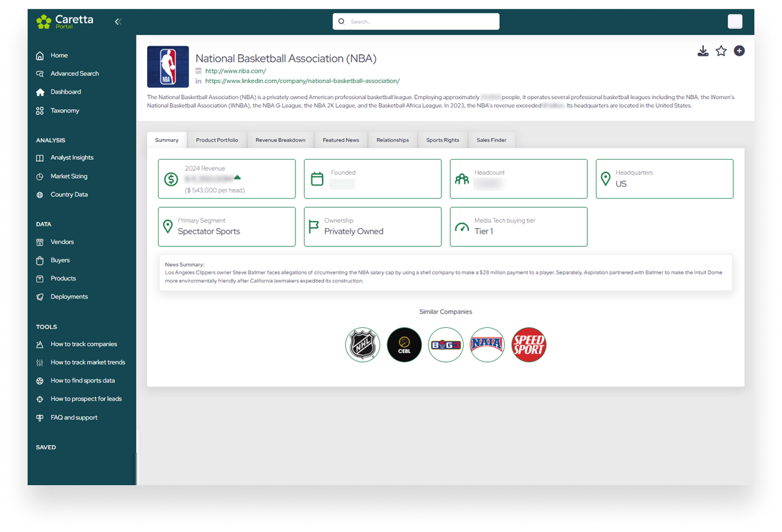Open the Speed Sport similar company logo
Image resolution: width=782 pixels, height=532 pixels.
(529, 345)
